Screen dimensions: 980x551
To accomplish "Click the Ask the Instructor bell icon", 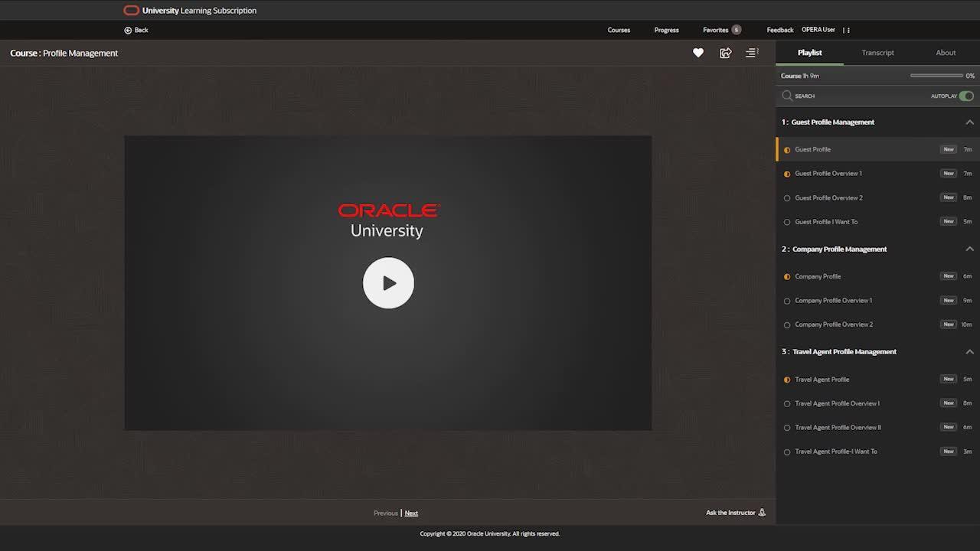I will (762, 513).
